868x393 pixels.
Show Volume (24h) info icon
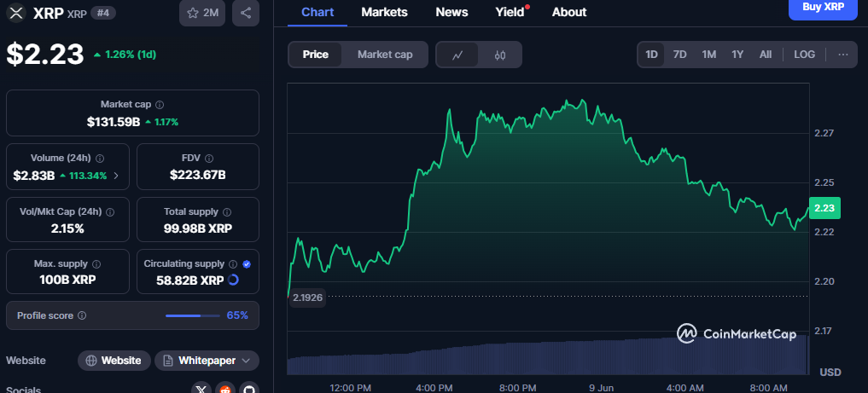(x=100, y=158)
